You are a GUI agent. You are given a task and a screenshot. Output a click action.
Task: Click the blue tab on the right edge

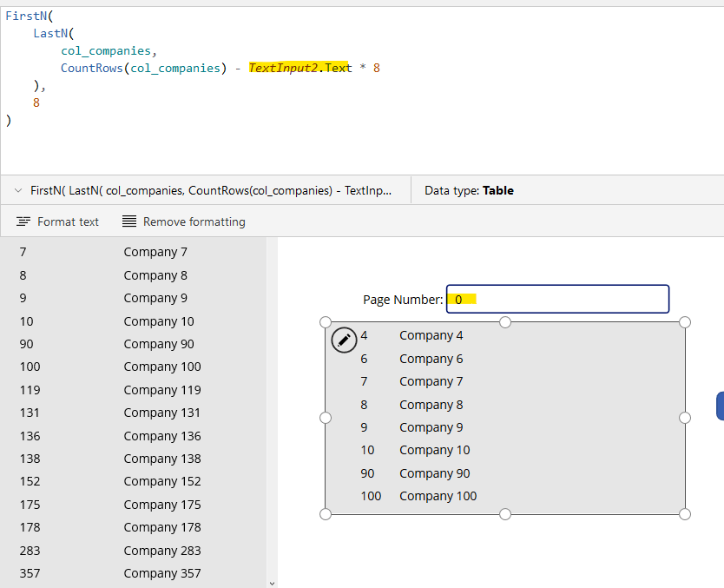[720, 406]
